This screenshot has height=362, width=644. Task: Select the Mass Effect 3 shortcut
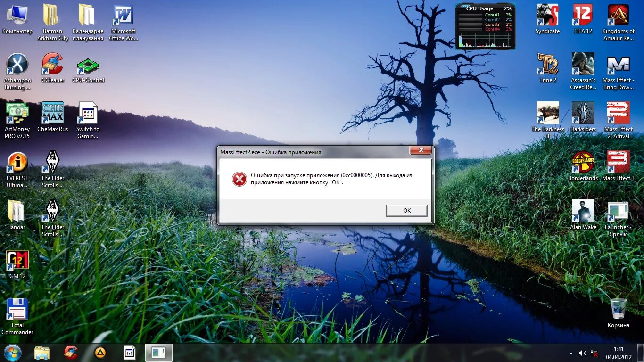[619, 166]
